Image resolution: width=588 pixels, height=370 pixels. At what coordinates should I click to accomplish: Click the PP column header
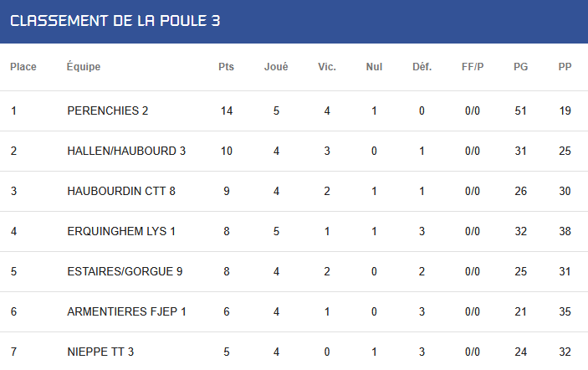point(565,67)
